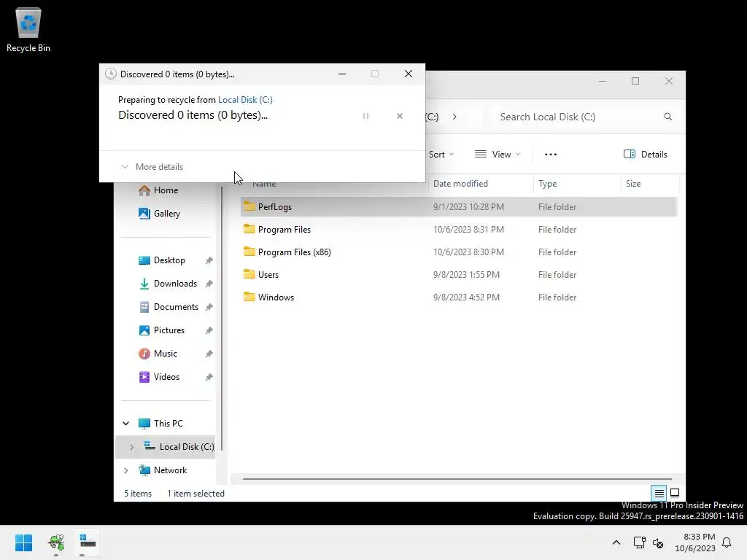Select the Users folder icon
Viewport: 747px width, 560px height.
[x=249, y=274]
